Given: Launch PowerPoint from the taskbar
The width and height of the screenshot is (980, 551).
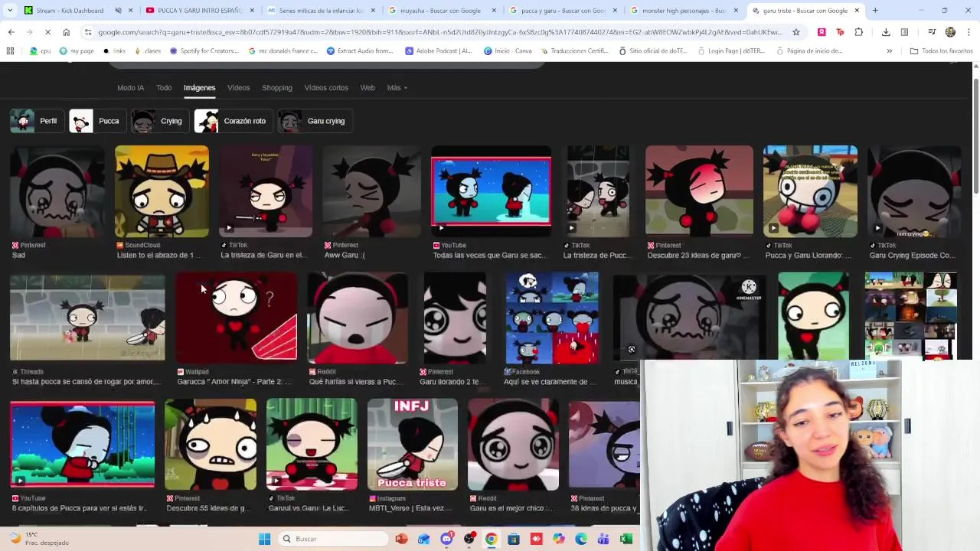Looking at the screenshot, I should (401, 539).
